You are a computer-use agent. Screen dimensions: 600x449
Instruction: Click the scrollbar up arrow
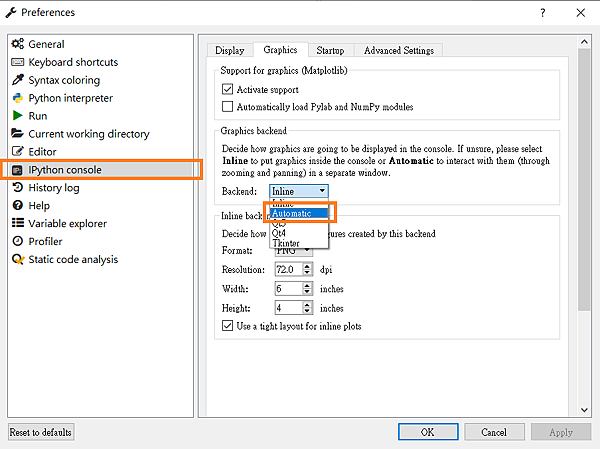click(x=584, y=41)
